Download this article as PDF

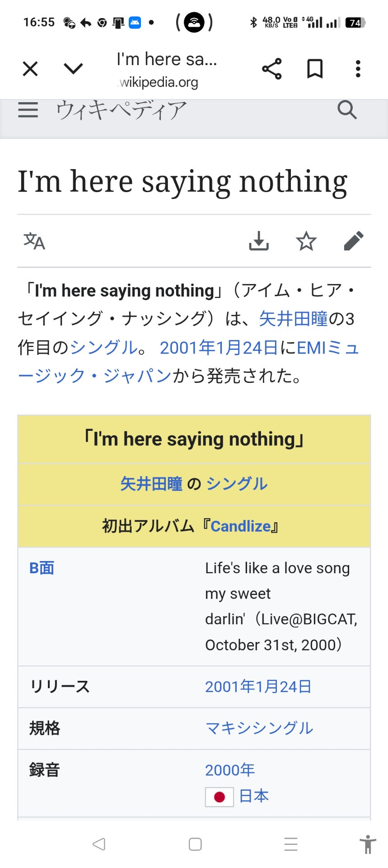[x=259, y=241]
